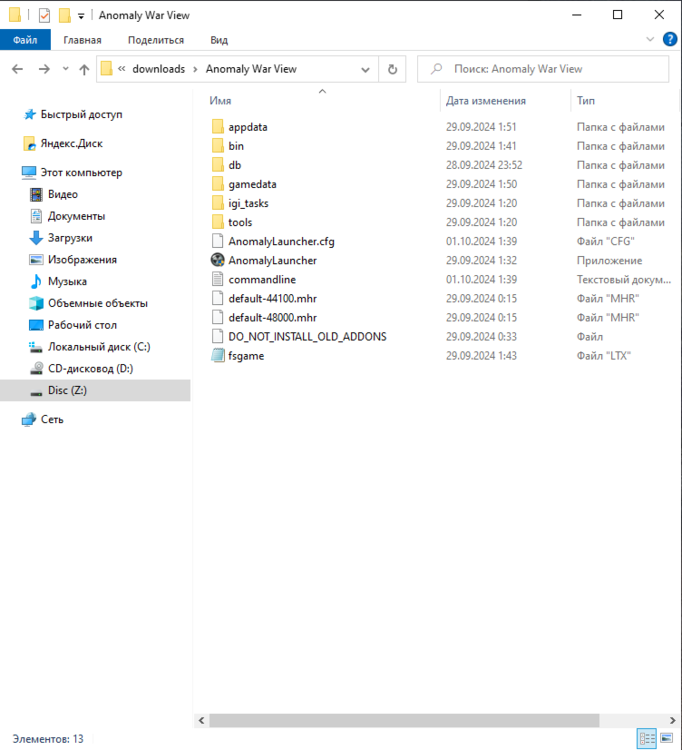The height and width of the screenshot is (750, 682).
Task: Click the AnomalyLauncher.cfg file icon
Action: click(218, 241)
